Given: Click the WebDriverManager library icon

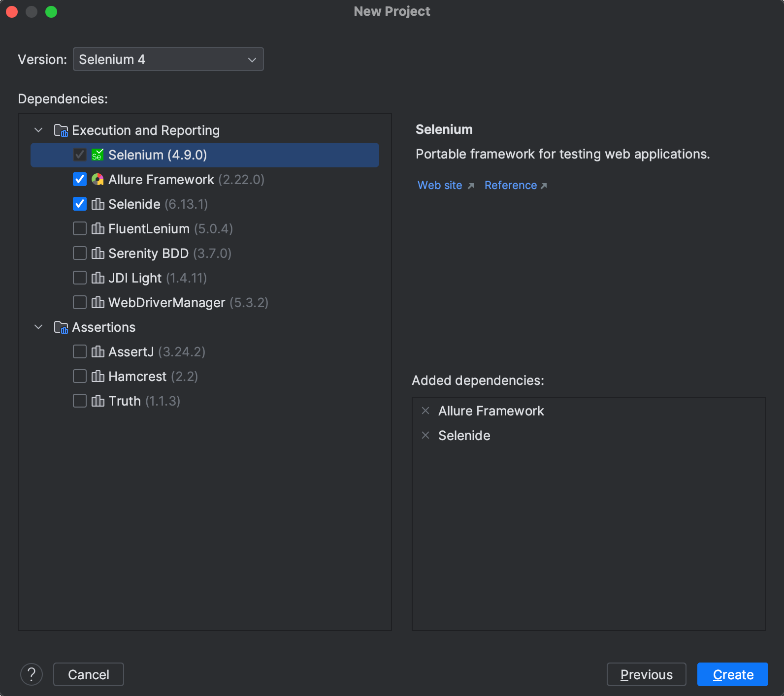Looking at the screenshot, I should (98, 303).
